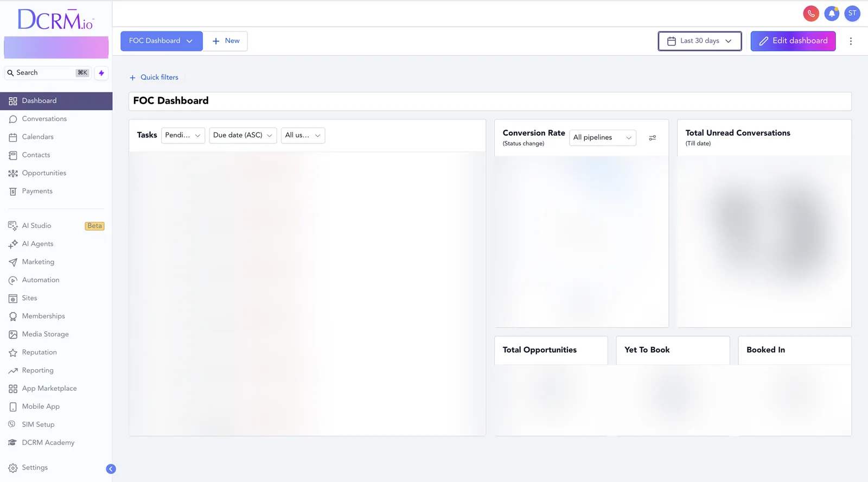Click the Tasks widget label
The height and width of the screenshot is (482, 868).
[x=147, y=135]
